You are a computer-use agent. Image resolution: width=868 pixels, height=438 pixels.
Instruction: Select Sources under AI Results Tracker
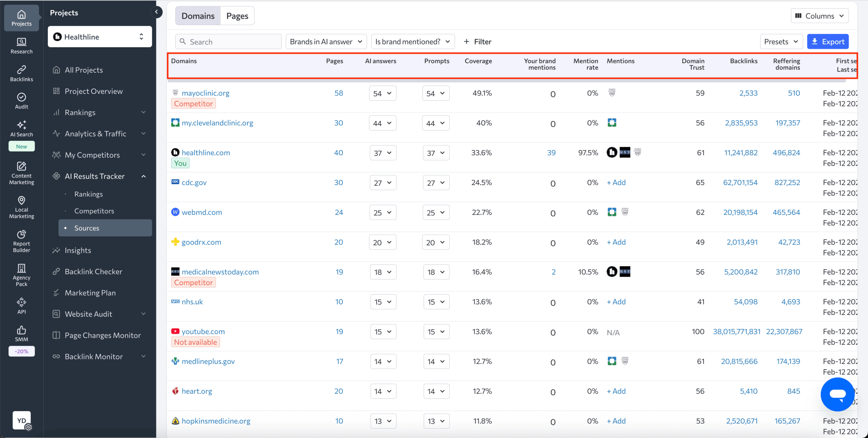(x=86, y=228)
